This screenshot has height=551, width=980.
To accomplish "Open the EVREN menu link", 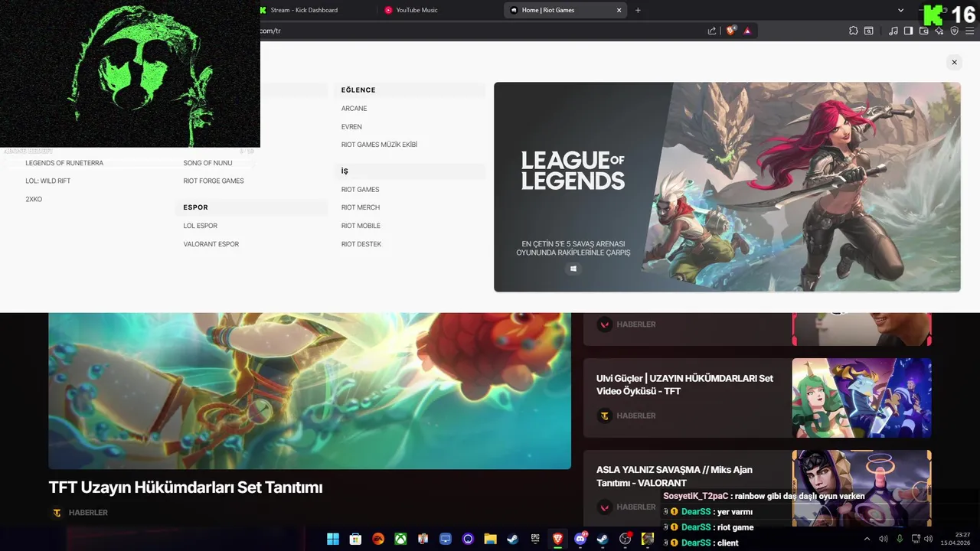I will click(351, 127).
